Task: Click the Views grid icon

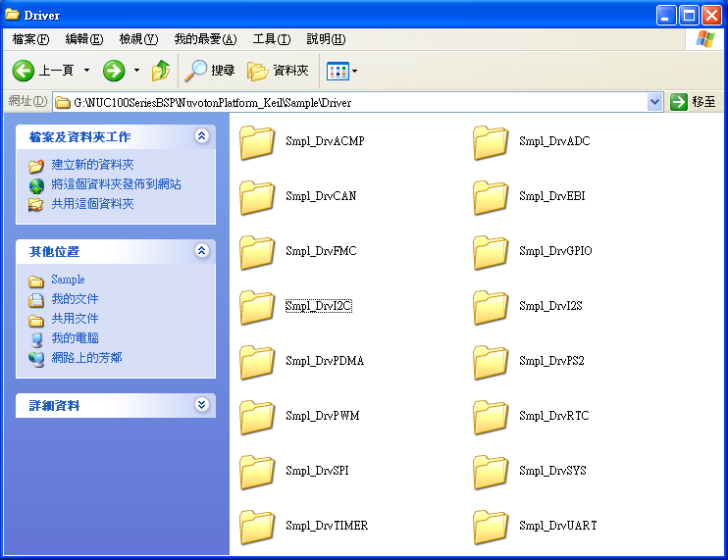Action: [x=338, y=71]
